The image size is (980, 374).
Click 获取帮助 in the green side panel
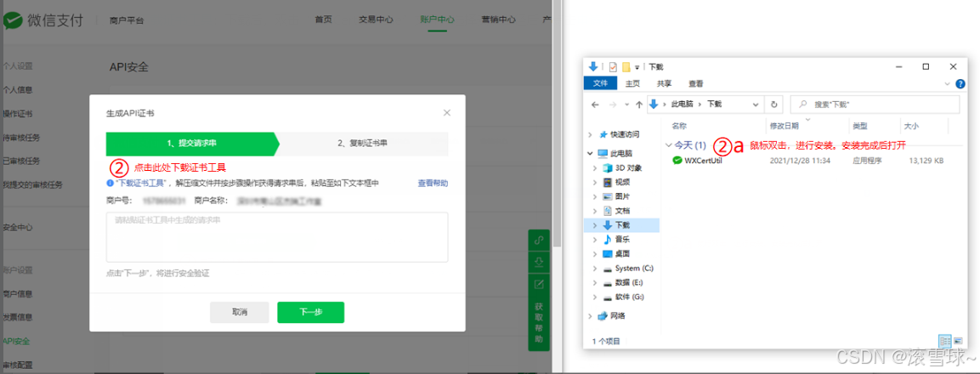pos(539,323)
